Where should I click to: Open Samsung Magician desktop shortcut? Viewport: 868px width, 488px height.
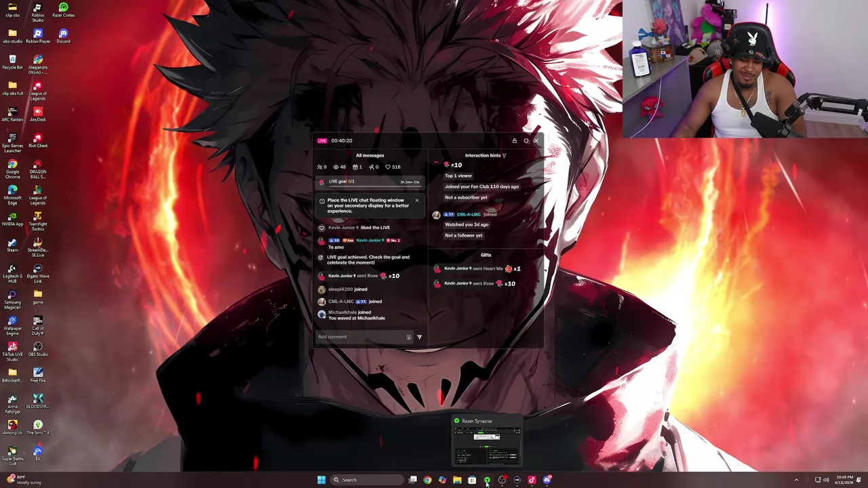[x=12, y=300]
